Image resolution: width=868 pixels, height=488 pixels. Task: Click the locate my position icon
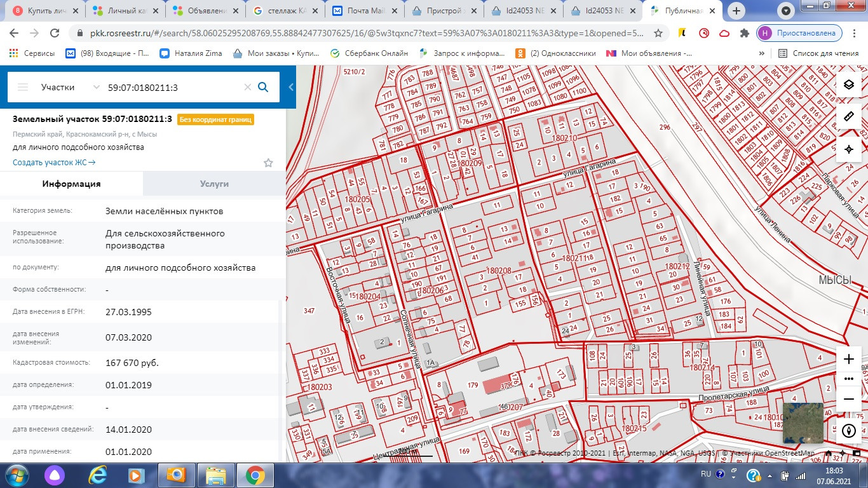(848, 149)
